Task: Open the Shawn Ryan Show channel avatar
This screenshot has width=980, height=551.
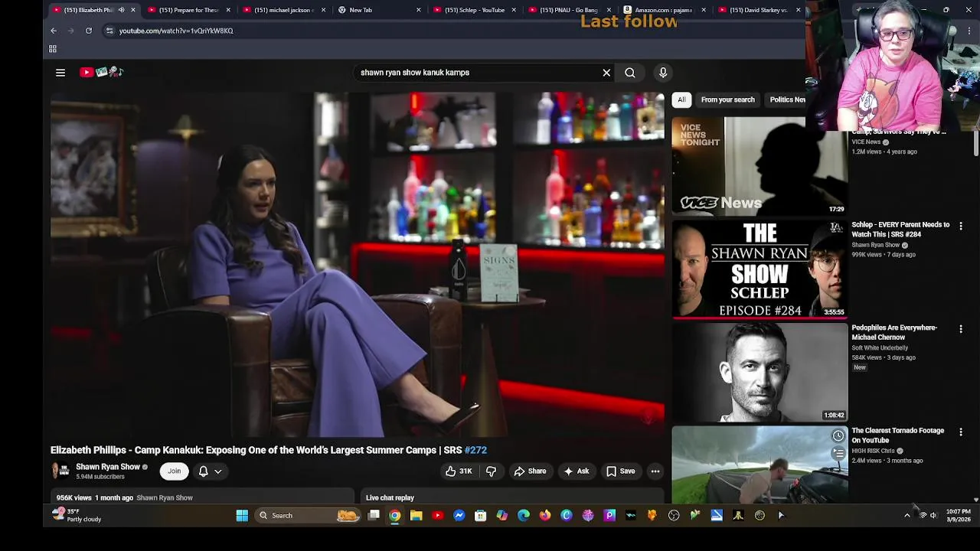Action: coord(60,471)
